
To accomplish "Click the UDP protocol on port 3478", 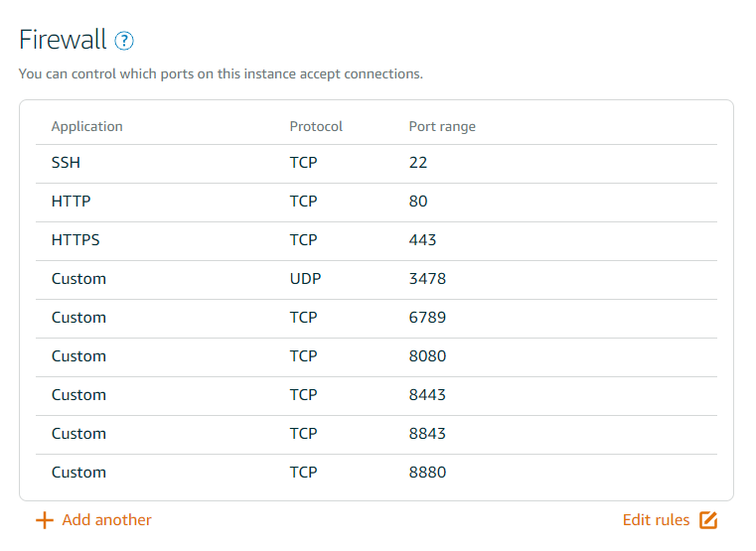I will (x=305, y=279).
